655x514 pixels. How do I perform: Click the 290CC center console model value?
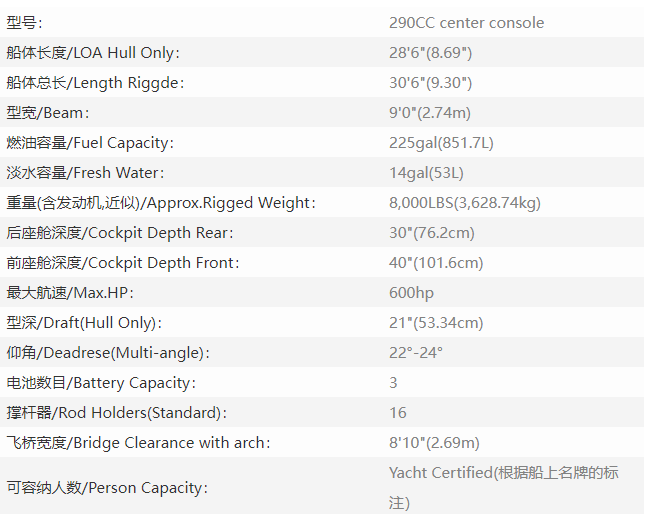click(x=466, y=22)
